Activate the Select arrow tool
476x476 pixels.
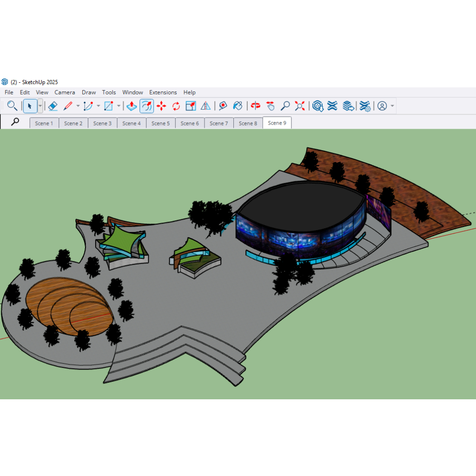(30, 106)
